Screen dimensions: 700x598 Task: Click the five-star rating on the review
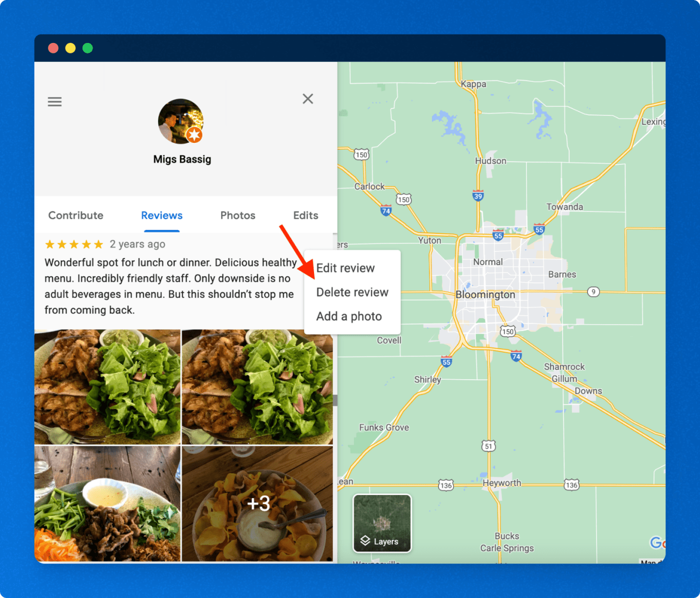tap(73, 244)
